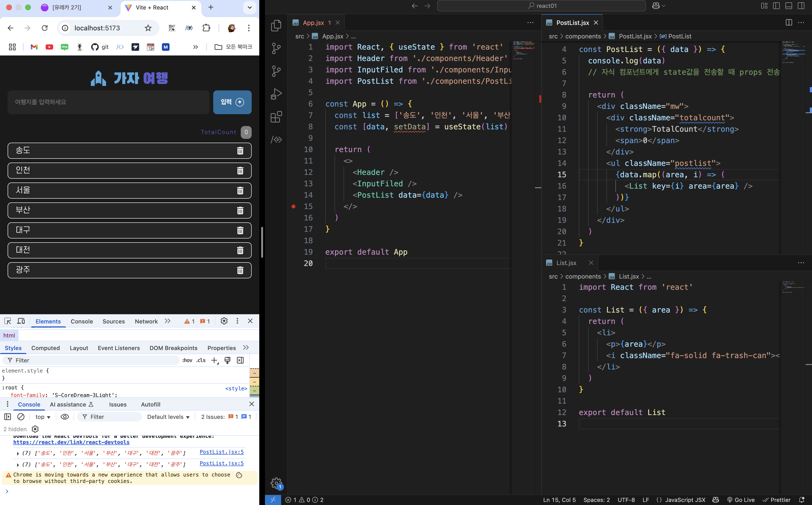Click the Prettier status bar item
Viewport: 812px width, 505px height.
777,500
